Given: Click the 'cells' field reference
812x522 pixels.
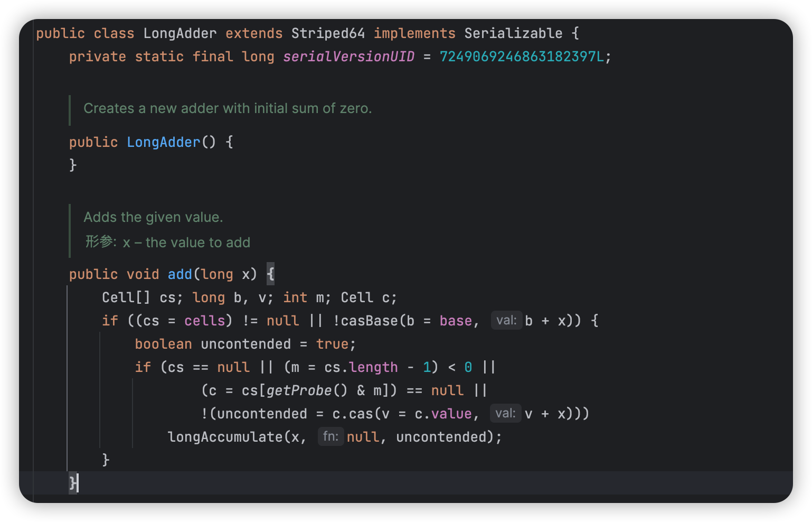Looking at the screenshot, I should (x=204, y=321).
